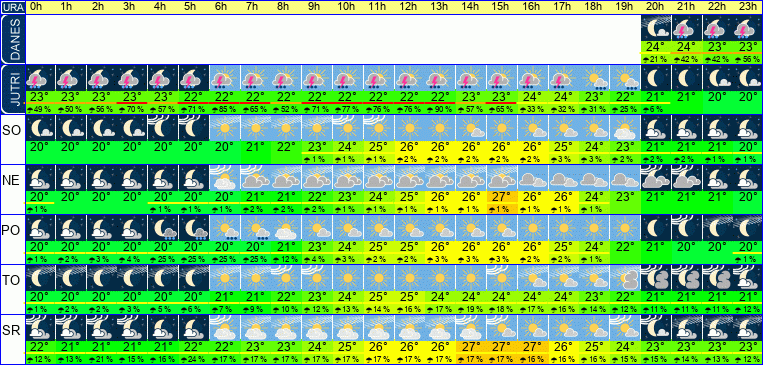763x365 pixels.
Task: Open the JUTRI day row tab
Action: 12,89
